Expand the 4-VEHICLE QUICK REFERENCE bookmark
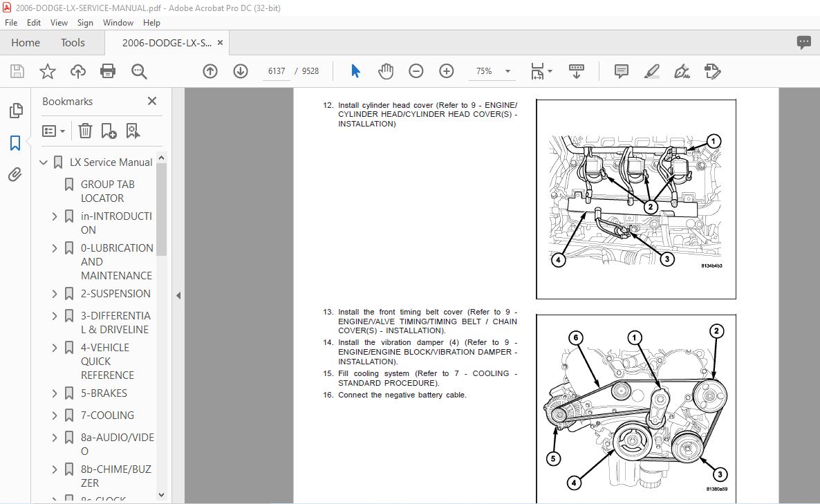Image resolution: width=820 pixels, height=504 pixels. tap(55, 348)
